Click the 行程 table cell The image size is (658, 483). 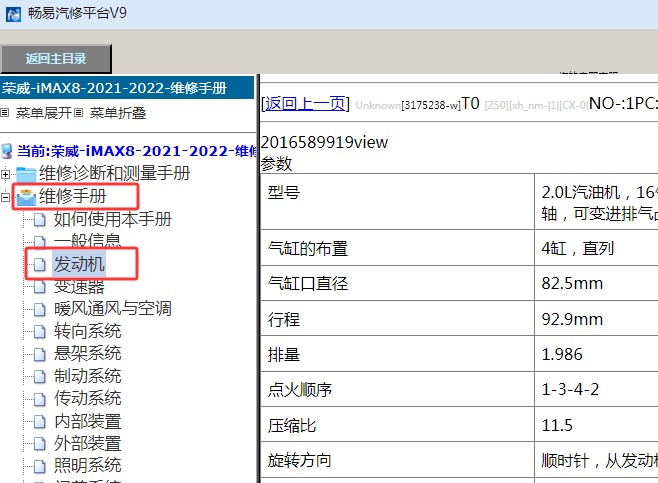pyautogui.click(x=397, y=319)
